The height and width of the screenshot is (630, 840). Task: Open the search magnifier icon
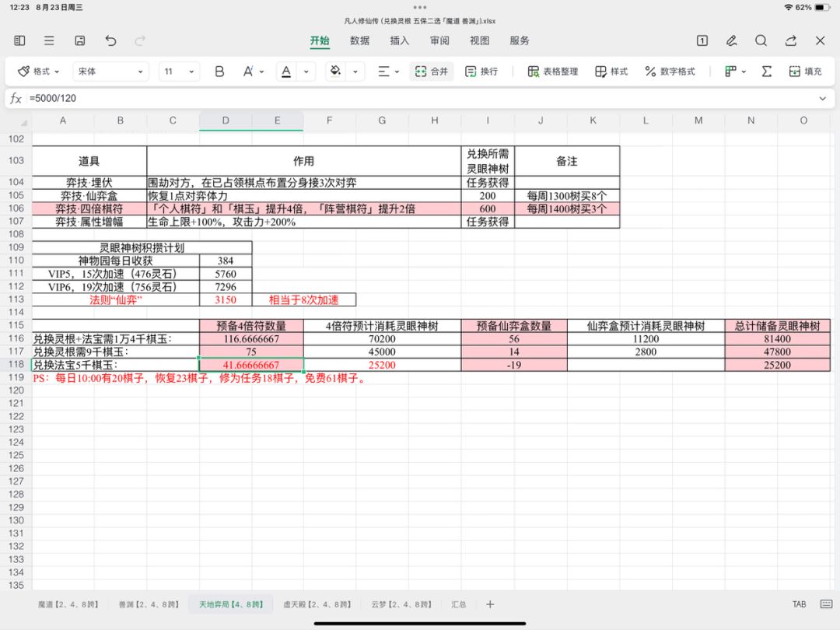pyautogui.click(x=761, y=40)
